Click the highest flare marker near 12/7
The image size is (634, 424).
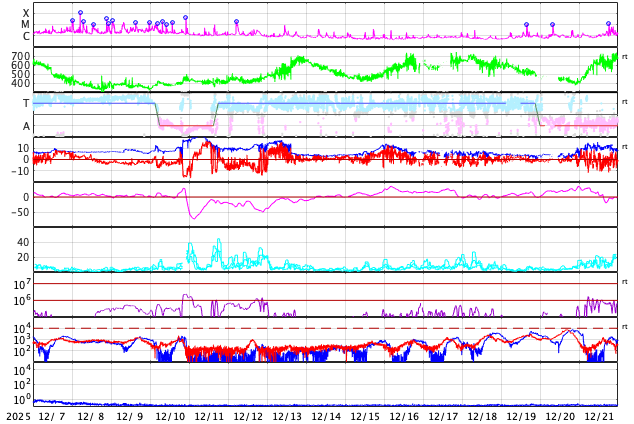point(80,13)
